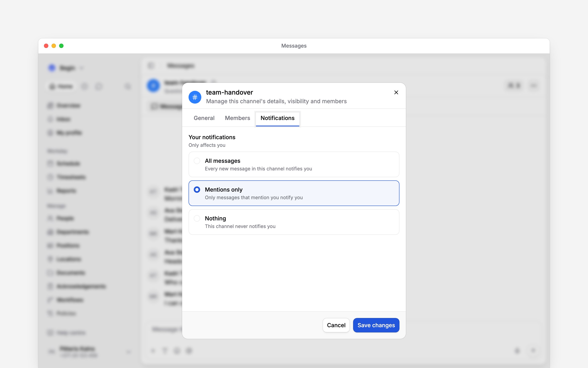Click the blue hash channel icon
The height and width of the screenshot is (368, 588).
click(195, 97)
